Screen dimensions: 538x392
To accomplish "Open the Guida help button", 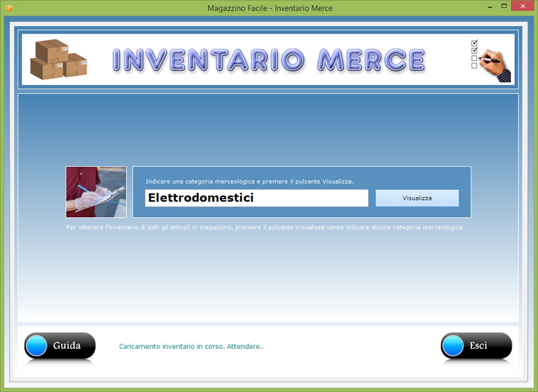I will [x=60, y=346].
